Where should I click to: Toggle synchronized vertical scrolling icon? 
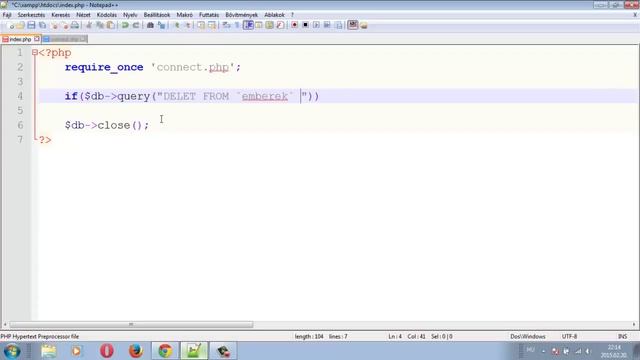(201, 25)
